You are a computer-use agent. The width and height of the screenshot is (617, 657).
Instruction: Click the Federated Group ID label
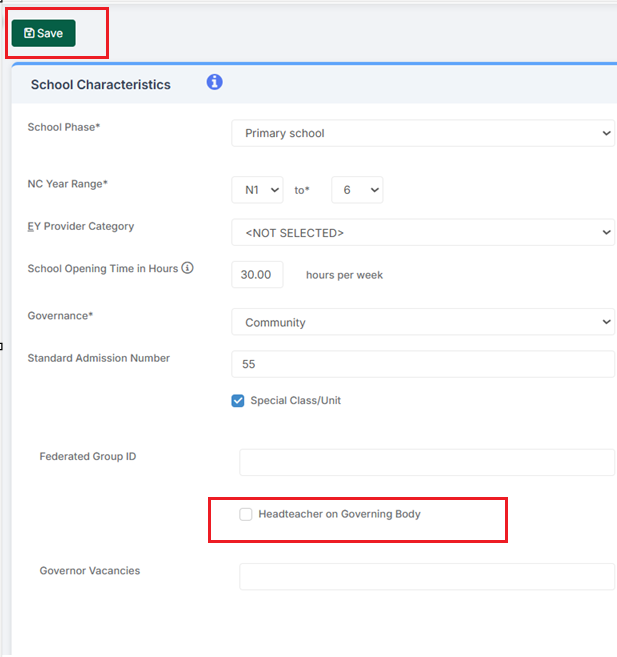[88, 457]
